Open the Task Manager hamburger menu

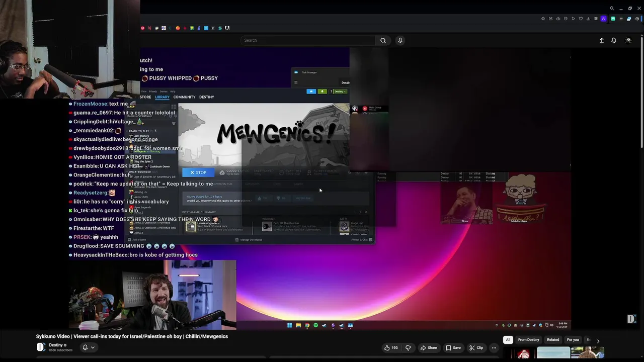(296, 82)
